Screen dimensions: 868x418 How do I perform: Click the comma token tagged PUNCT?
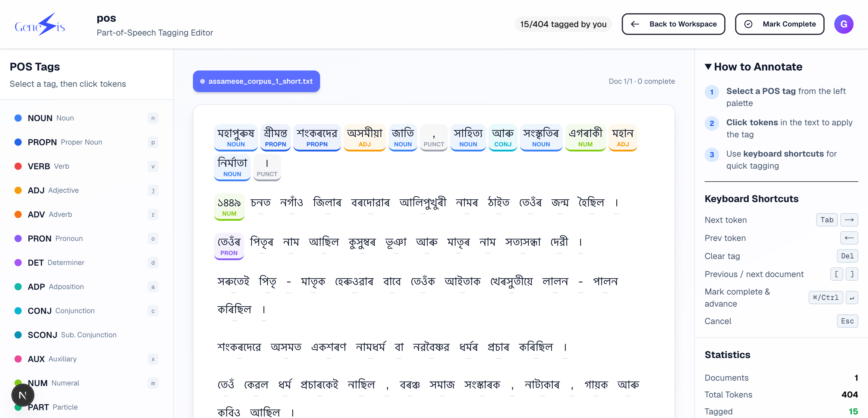point(434,137)
